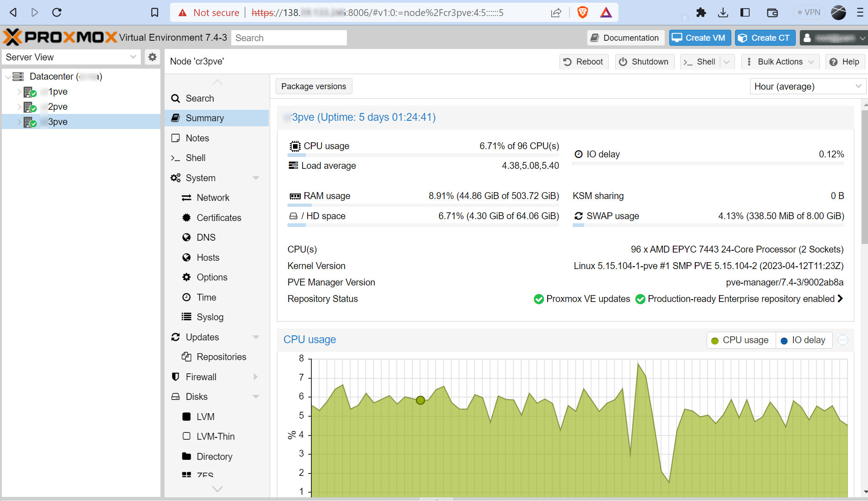
Task: Collapse the Updates section arrow
Action: pos(256,337)
